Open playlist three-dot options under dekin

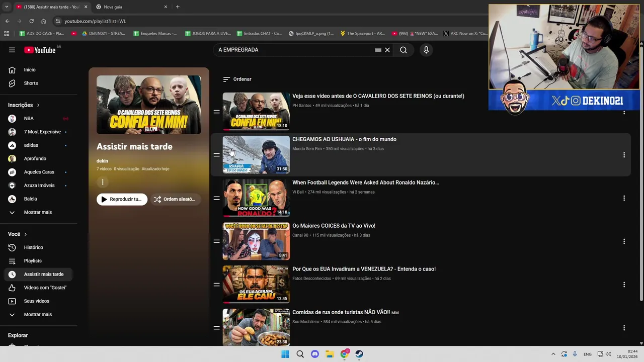103,182
